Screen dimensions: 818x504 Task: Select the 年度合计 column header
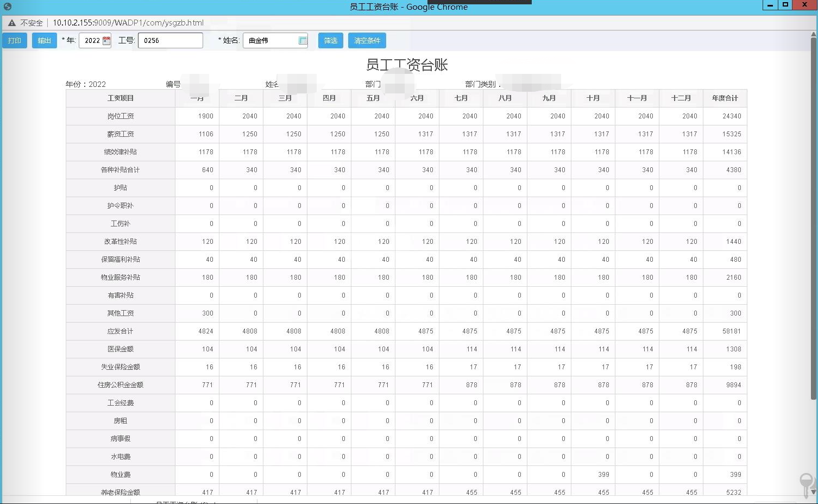(725, 98)
